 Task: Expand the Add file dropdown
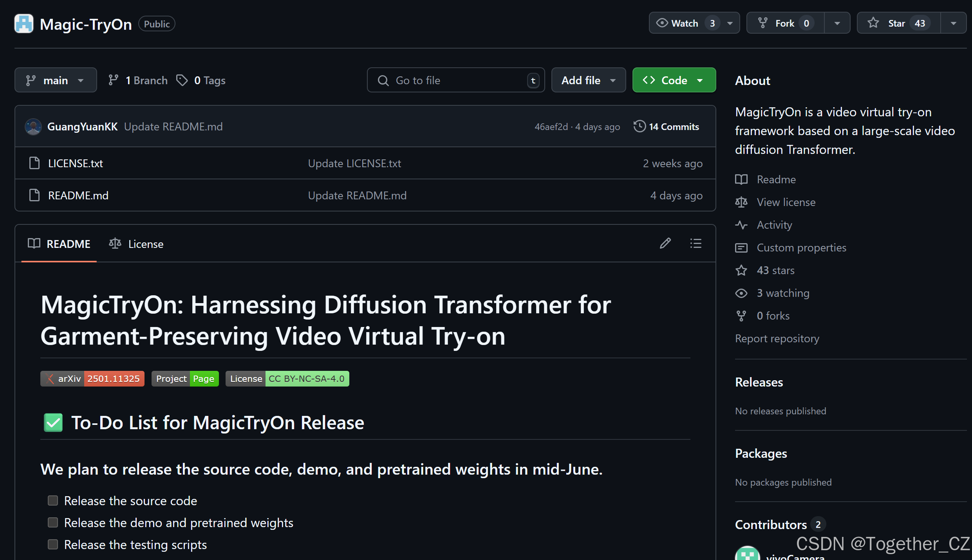click(x=589, y=80)
